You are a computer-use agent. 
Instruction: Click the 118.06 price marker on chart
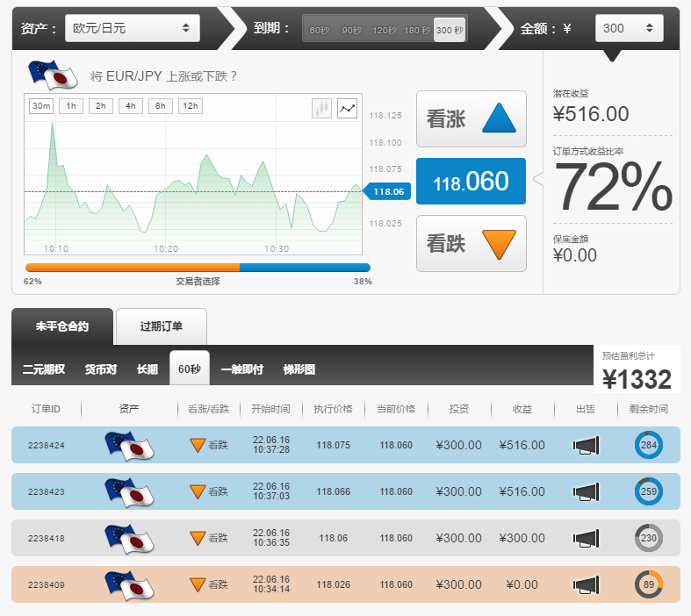click(x=387, y=191)
